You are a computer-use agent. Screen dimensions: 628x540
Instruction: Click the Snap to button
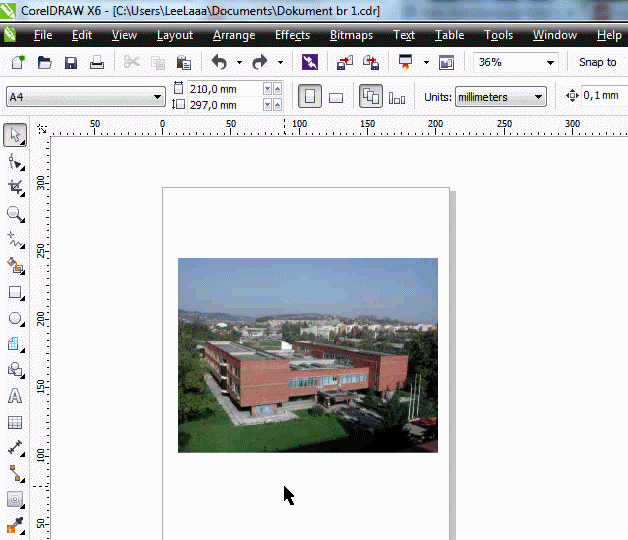[x=598, y=62]
